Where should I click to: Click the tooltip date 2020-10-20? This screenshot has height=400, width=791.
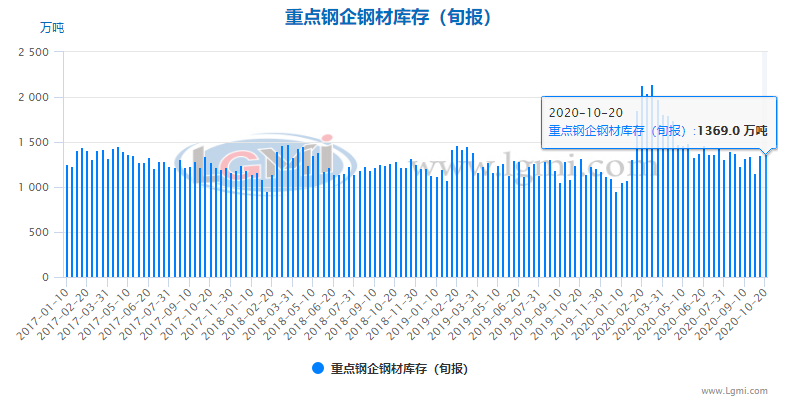(x=586, y=112)
